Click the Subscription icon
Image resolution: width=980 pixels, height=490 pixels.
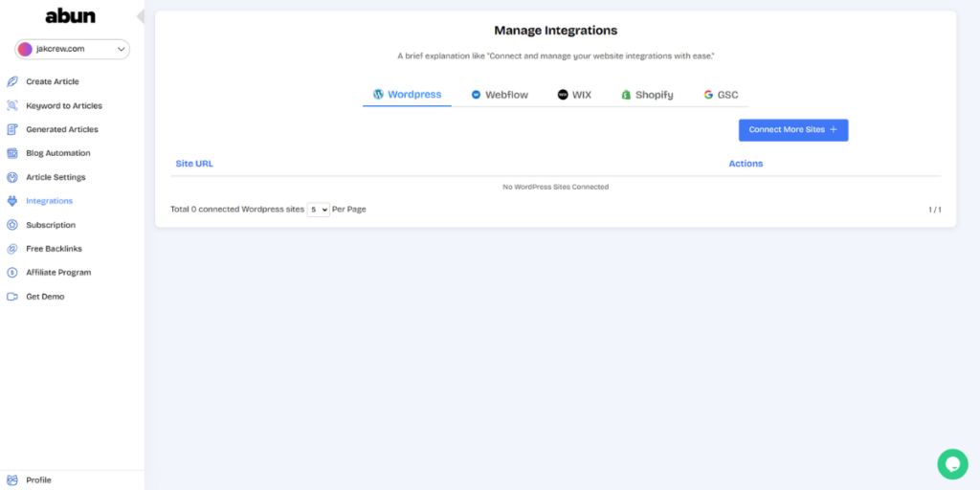(11, 225)
